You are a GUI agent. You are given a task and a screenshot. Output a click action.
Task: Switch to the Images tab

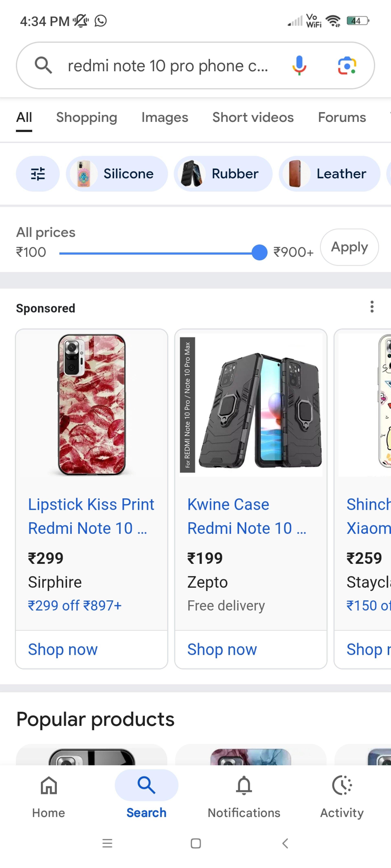(x=165, y=118)
